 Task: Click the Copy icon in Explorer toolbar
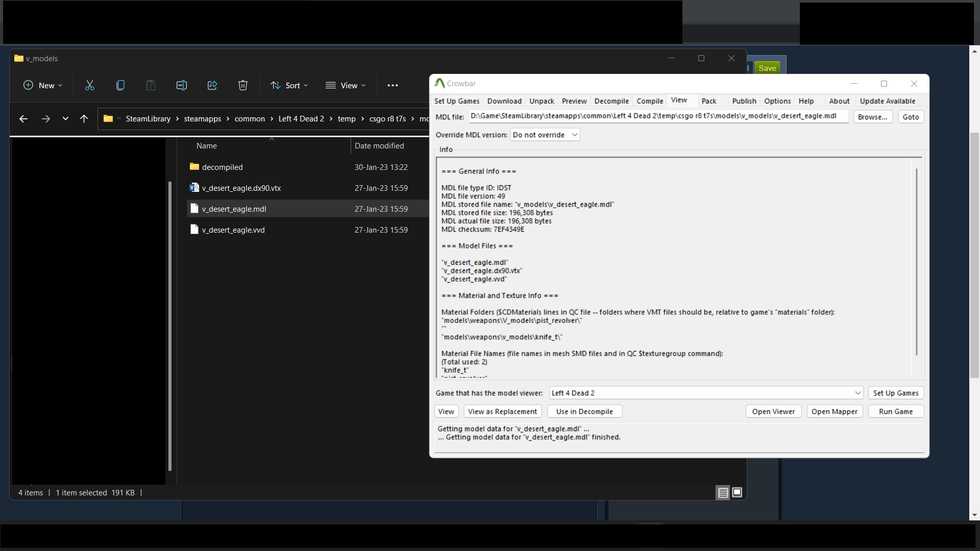click(120, 85)
